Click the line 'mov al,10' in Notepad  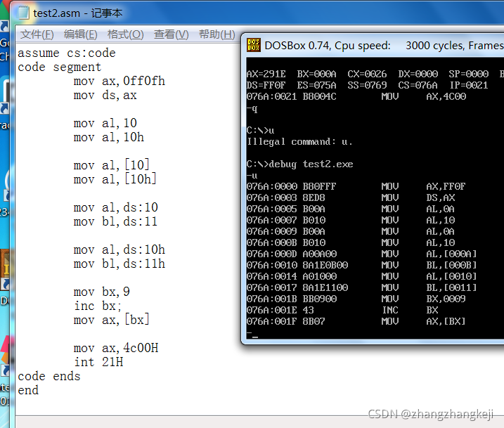[x=105, y=123]
